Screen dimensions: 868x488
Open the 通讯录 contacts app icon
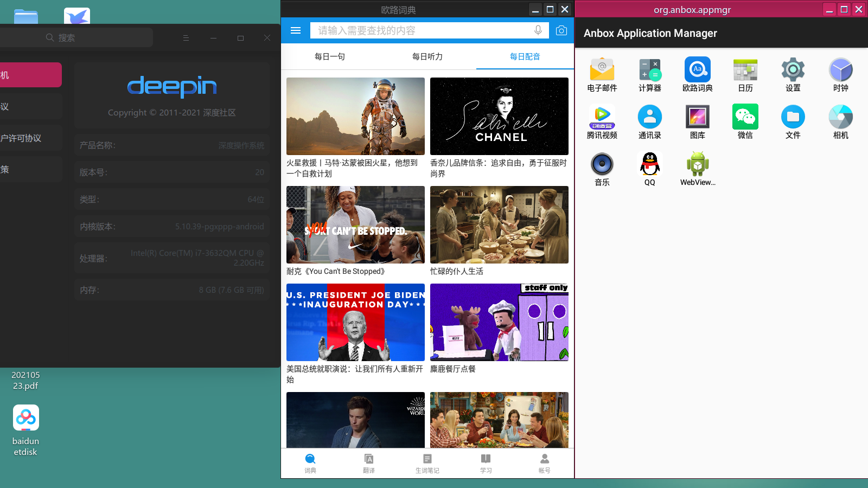(650, 117)
